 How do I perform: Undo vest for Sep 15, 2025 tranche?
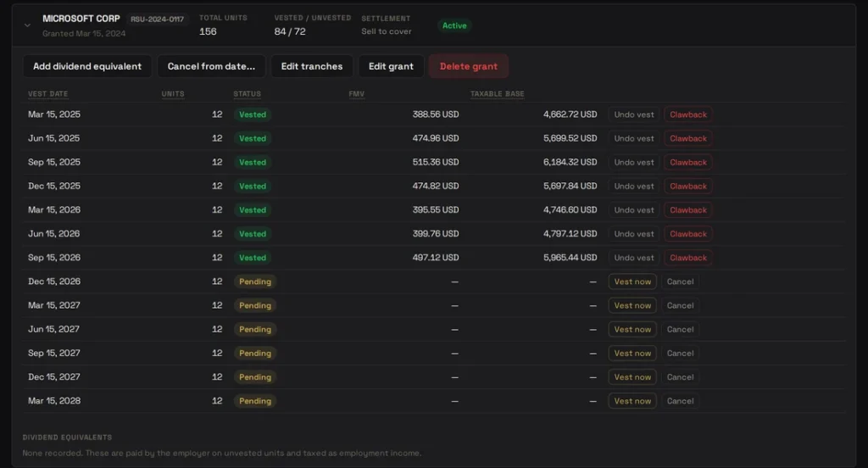(634, 162)
